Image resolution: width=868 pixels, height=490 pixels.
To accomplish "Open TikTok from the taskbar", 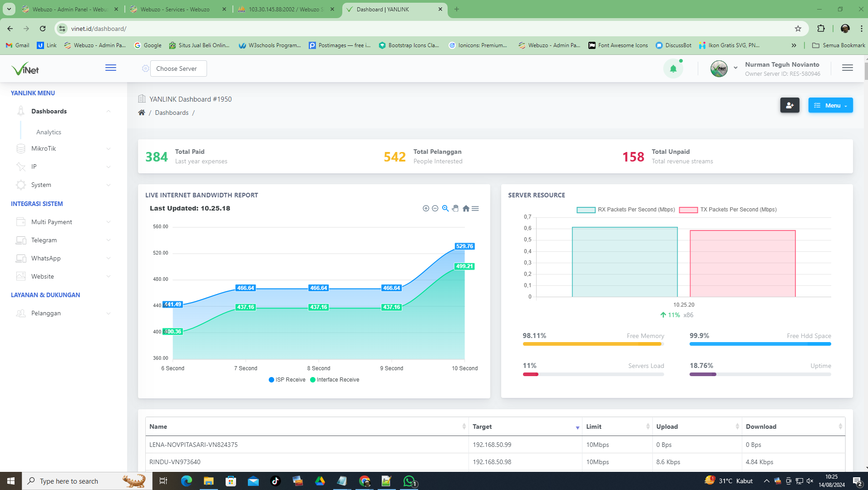I will tap(276, 481).
